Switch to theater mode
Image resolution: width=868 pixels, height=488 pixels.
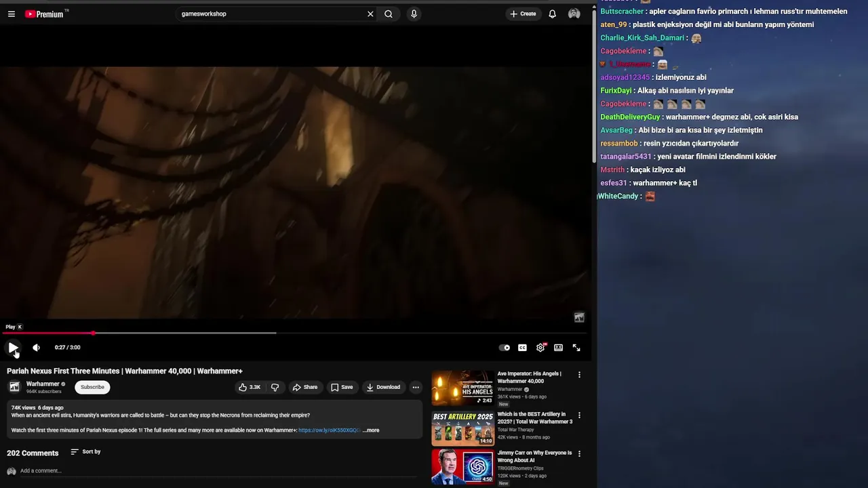point(558,348)
